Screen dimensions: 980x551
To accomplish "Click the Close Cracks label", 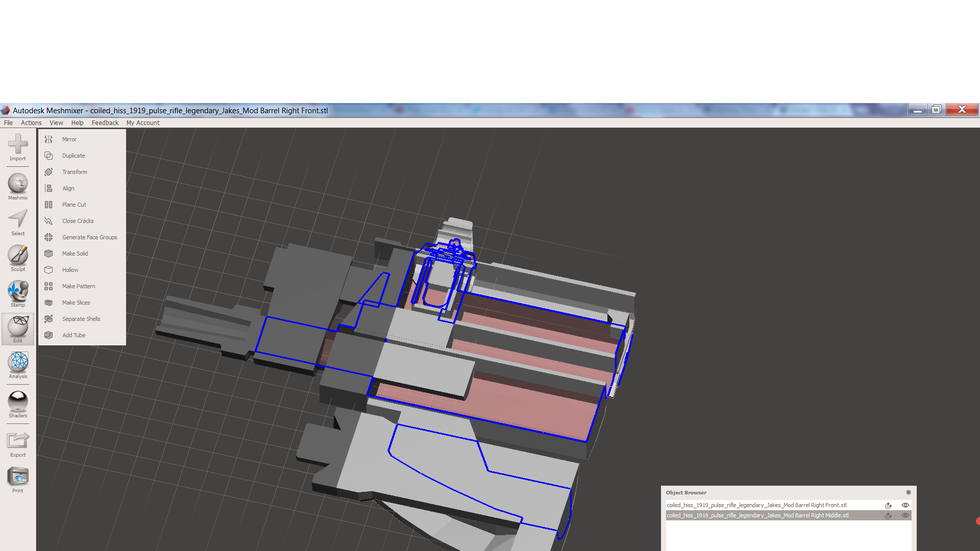I will click(78, 221).
